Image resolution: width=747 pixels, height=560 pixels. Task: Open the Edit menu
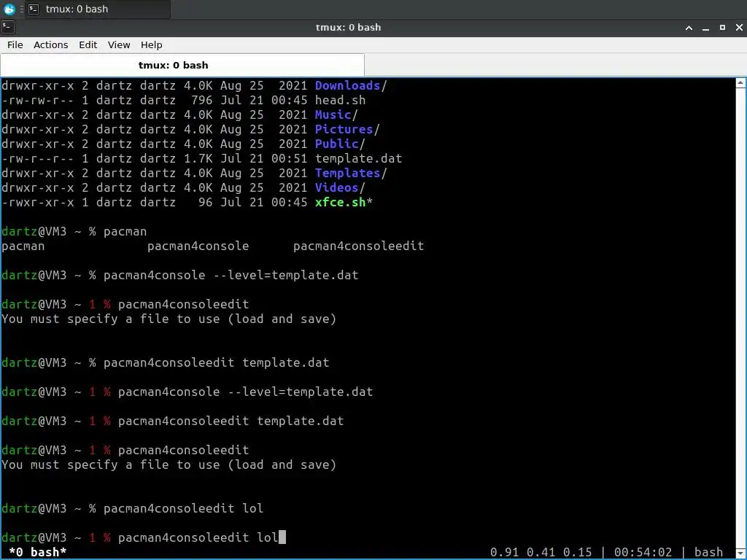click(88, 44)
